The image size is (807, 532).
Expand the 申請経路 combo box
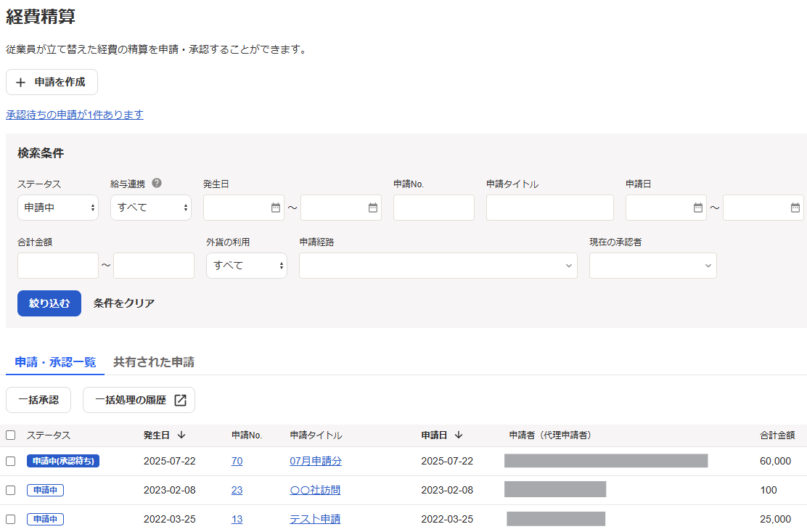click(438, 266)
